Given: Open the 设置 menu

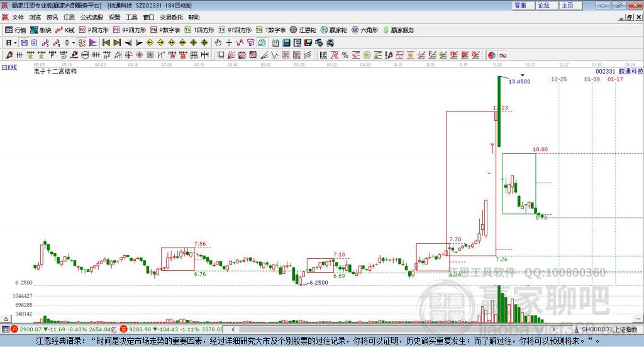Looking at the screenshot, I should click(114, 17).
